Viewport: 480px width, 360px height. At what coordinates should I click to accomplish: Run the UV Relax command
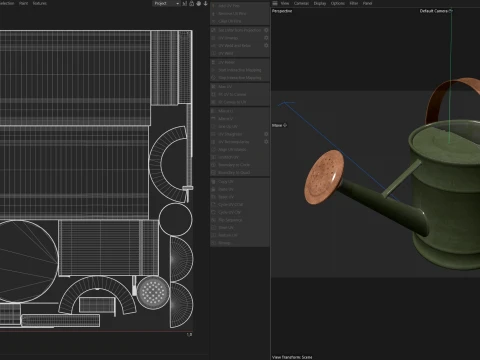tap(240, 62)
